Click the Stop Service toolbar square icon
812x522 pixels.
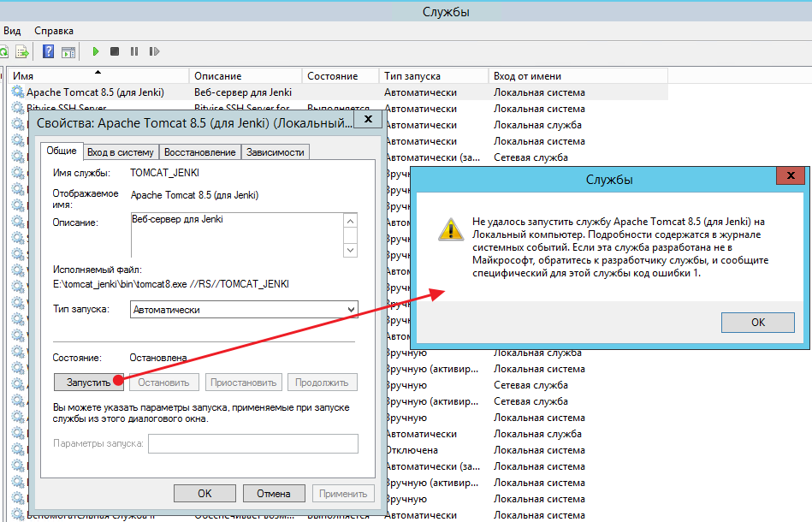[115, 51]
